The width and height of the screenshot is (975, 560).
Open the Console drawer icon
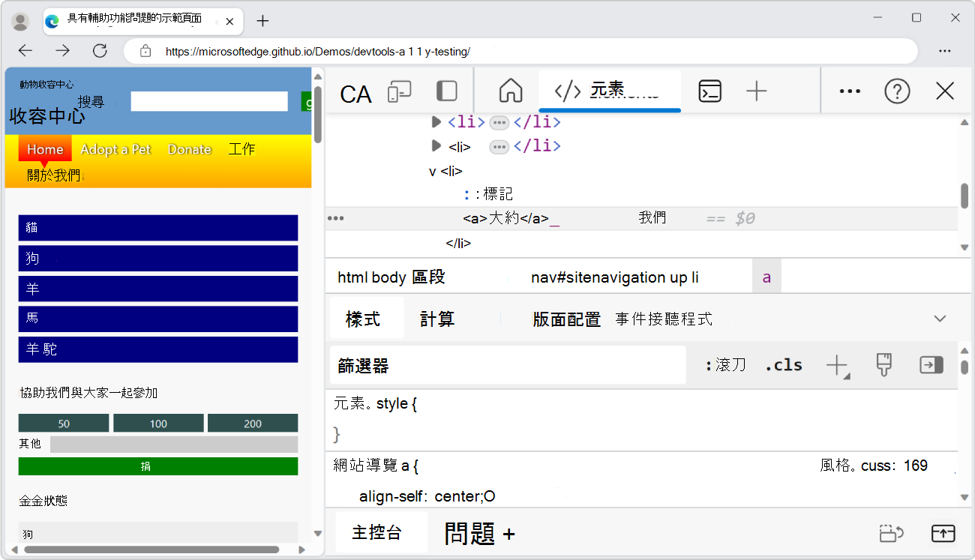(710, 91)
